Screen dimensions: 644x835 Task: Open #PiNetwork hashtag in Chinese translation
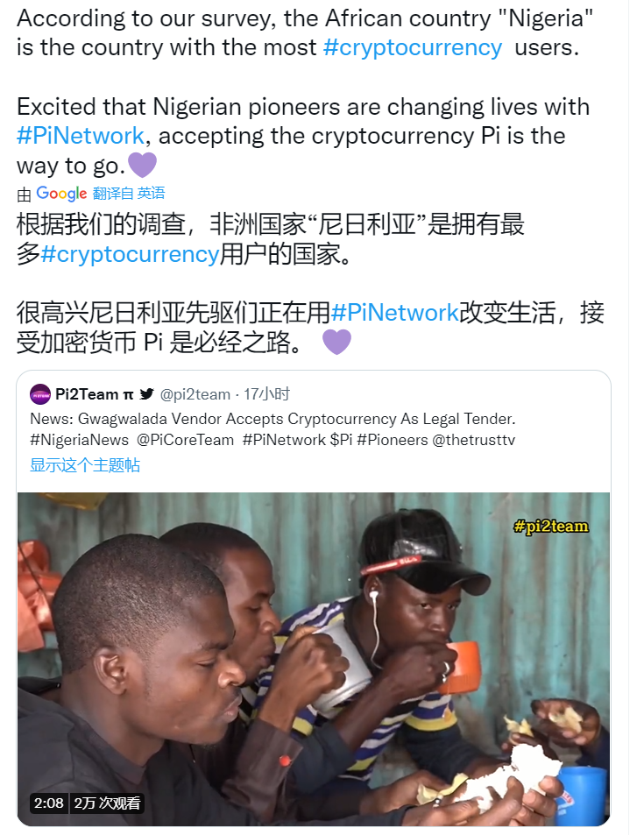394,313
